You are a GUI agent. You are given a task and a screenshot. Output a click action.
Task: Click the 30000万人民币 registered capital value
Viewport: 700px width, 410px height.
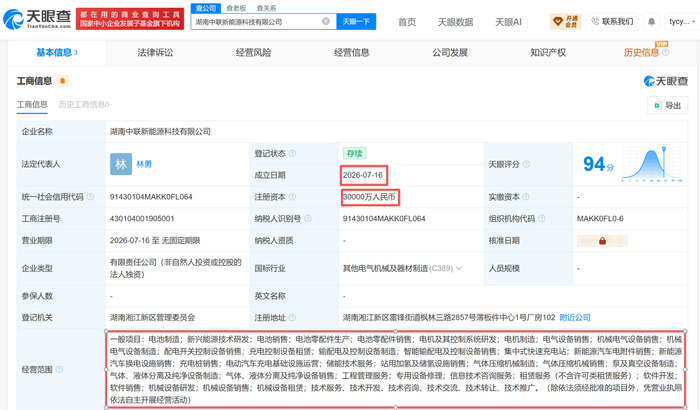[369, 197]
